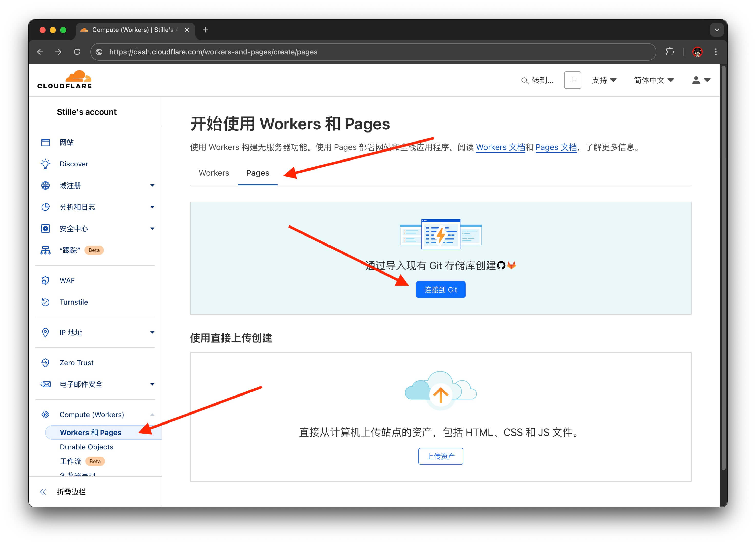This screenshot has width=756, height=545.
Task: Expand the 安全中心 menu arrow
Action: [152, 229]
